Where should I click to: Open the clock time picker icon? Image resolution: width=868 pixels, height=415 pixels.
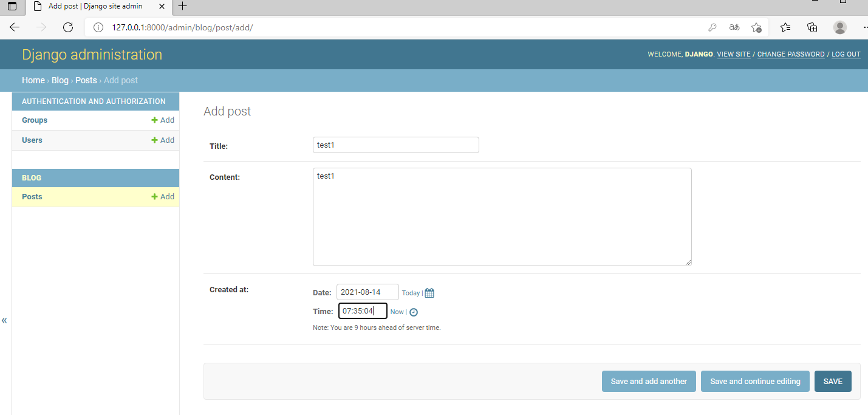click(x=414, y=312)
